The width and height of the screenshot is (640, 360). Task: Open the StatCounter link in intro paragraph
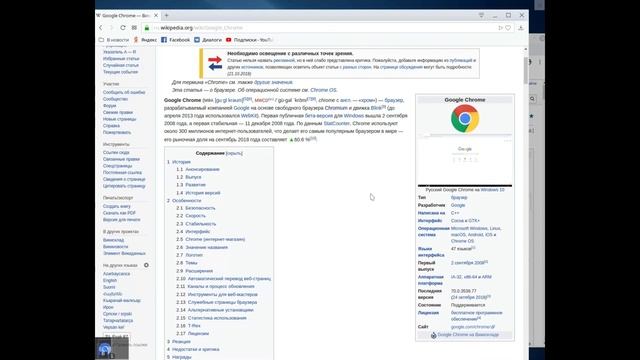point(337,123)
